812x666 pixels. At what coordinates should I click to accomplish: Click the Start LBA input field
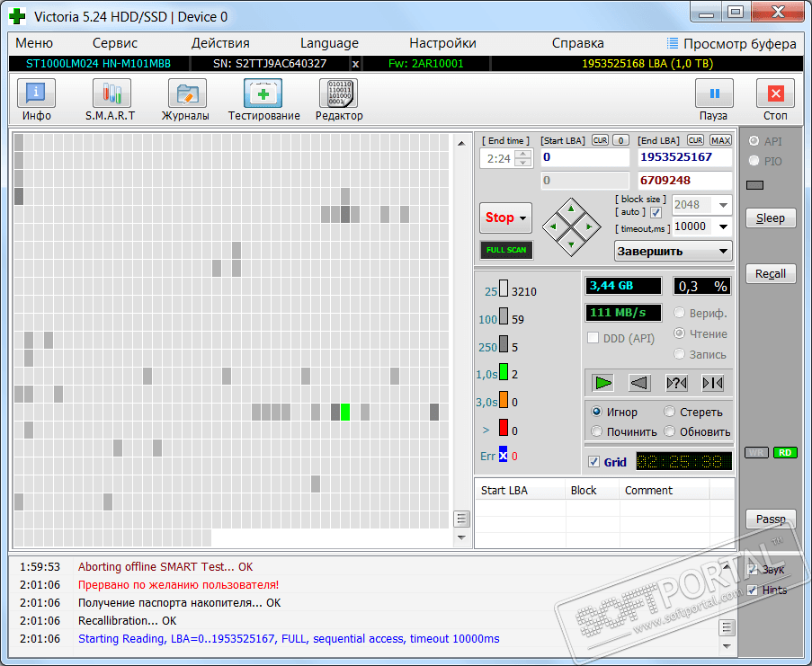(x=584, y=157)
